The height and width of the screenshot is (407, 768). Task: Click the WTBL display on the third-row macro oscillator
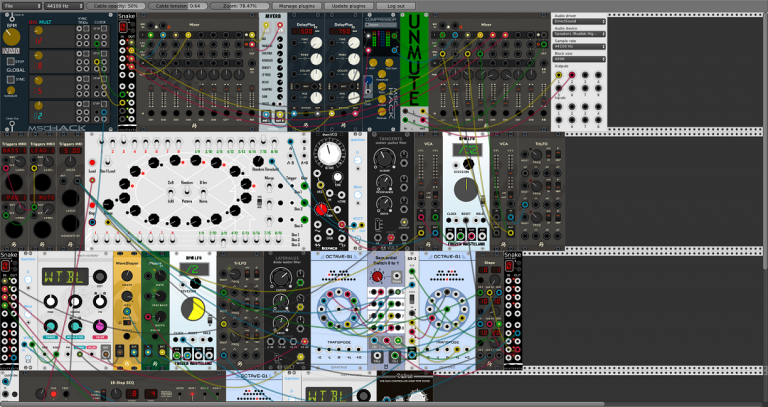65,277
